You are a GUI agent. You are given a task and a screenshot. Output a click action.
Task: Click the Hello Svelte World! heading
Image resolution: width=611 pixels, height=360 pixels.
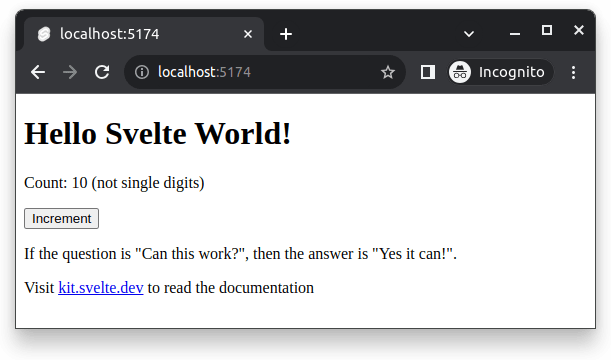coord(157,134)
